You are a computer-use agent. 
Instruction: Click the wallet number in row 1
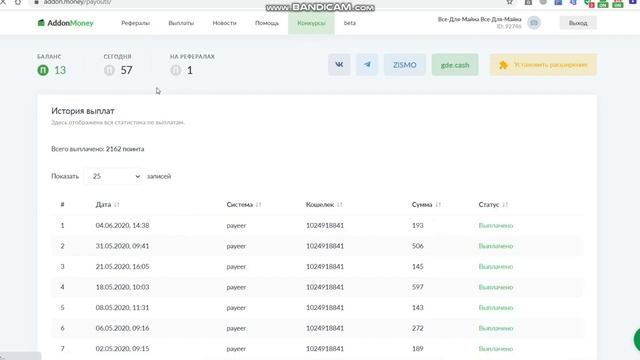coord(325,225)
